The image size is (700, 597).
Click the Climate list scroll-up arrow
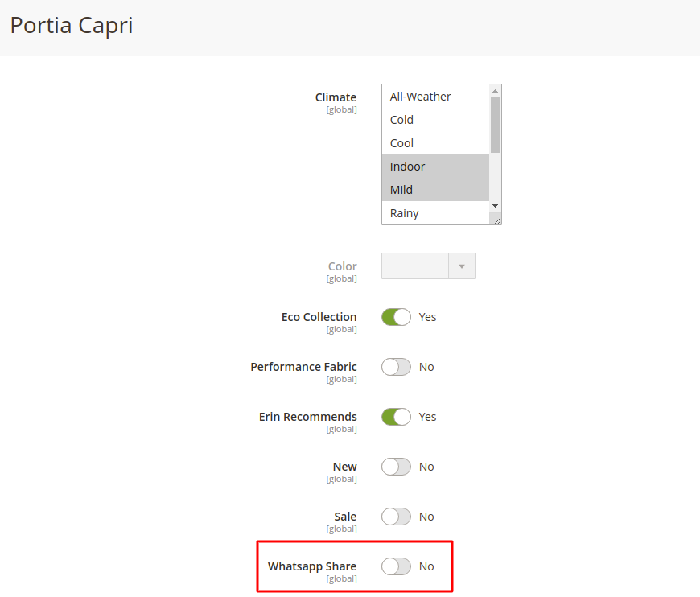[x=496, y=90]
